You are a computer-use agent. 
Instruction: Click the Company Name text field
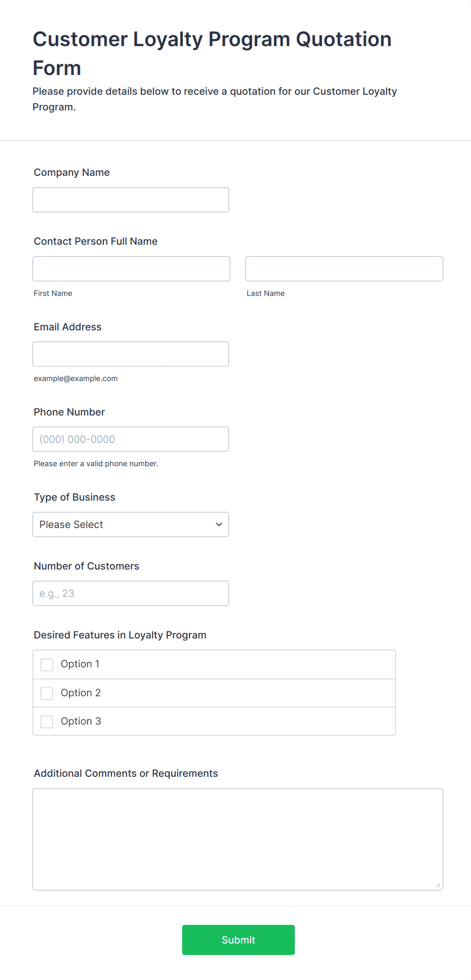click(131, 200)
